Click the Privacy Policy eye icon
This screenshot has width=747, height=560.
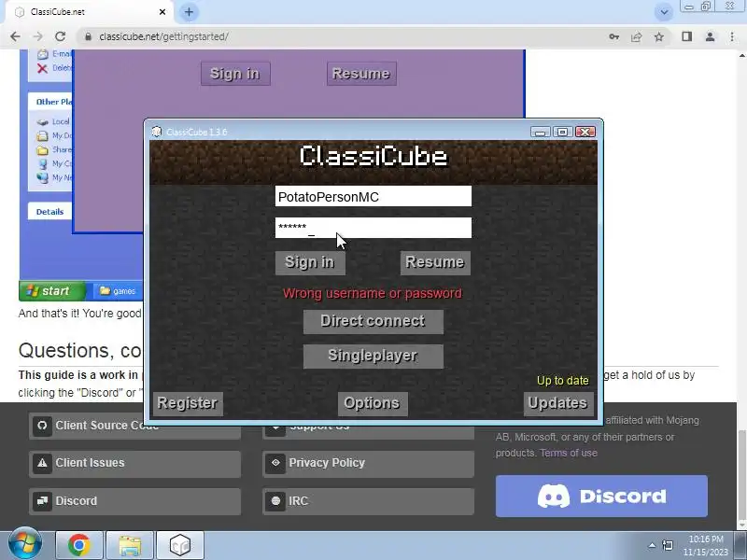pyautogui.click(x=275, y=463)
